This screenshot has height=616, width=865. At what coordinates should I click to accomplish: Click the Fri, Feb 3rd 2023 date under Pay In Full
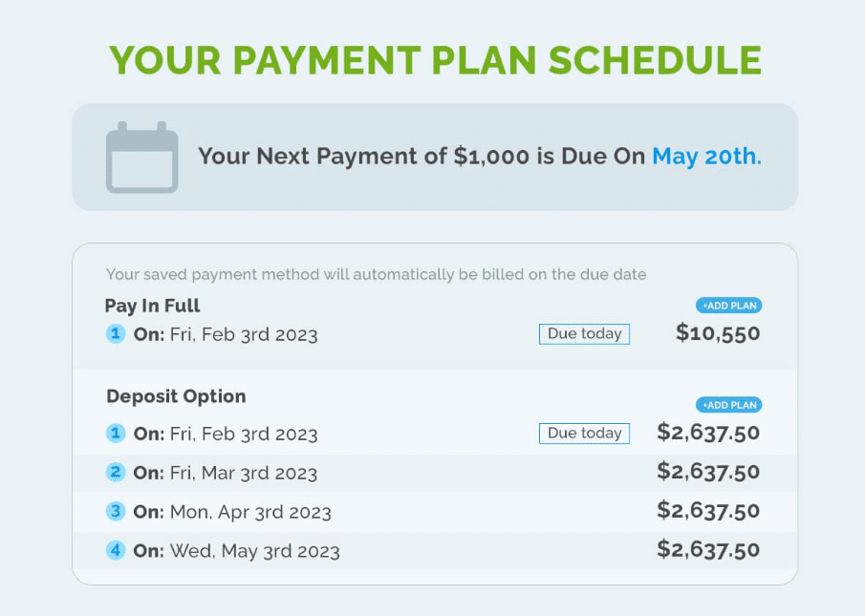point(243,334)
